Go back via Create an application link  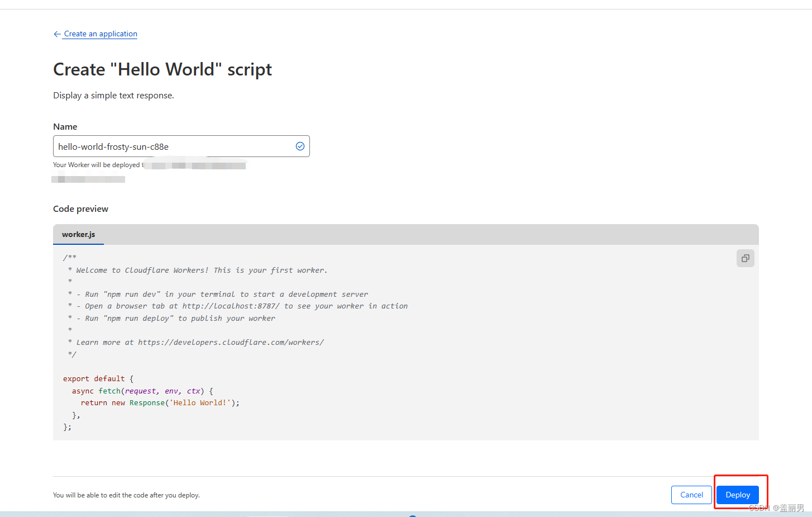click(x=101, y=34)
